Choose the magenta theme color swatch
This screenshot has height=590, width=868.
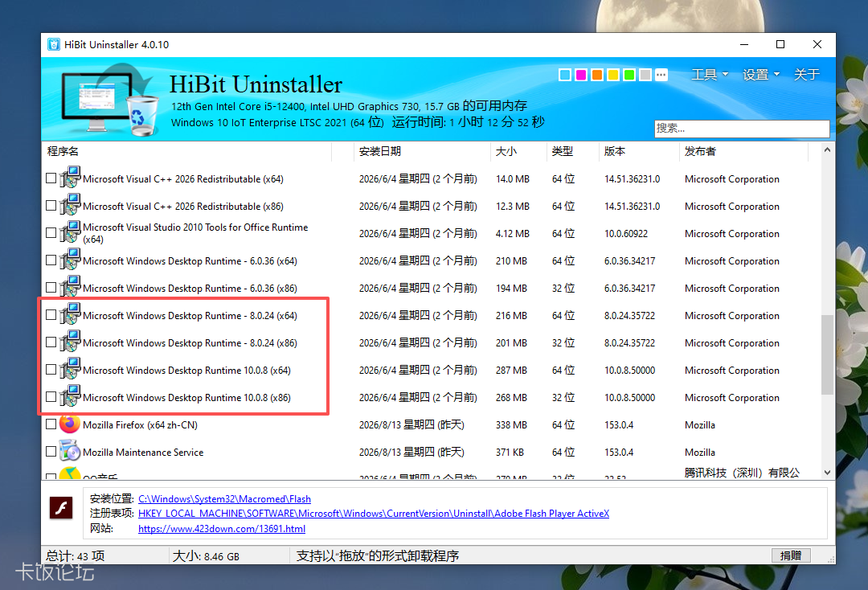click(581, 75)
